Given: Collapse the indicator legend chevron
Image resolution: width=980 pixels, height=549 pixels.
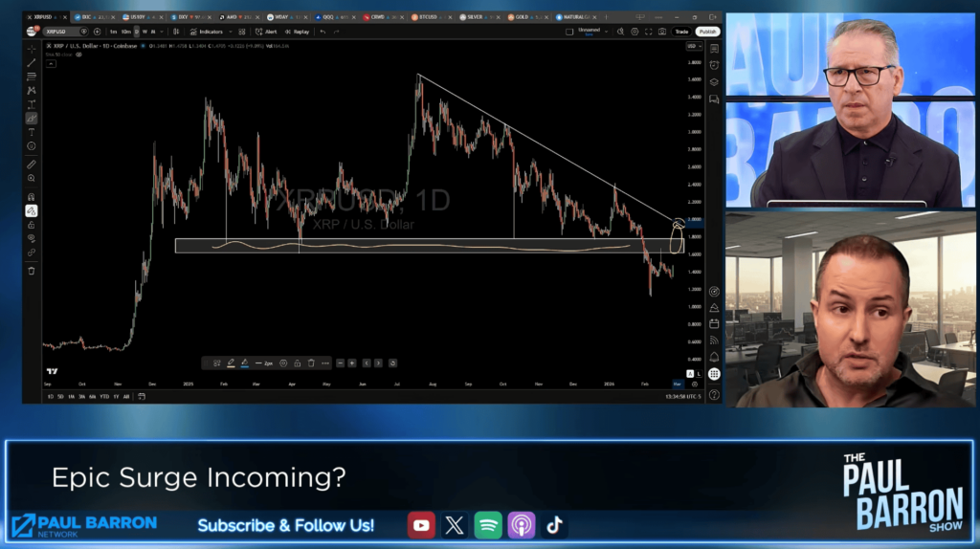Looking at the screenshot, I should (x=52, y=64).
